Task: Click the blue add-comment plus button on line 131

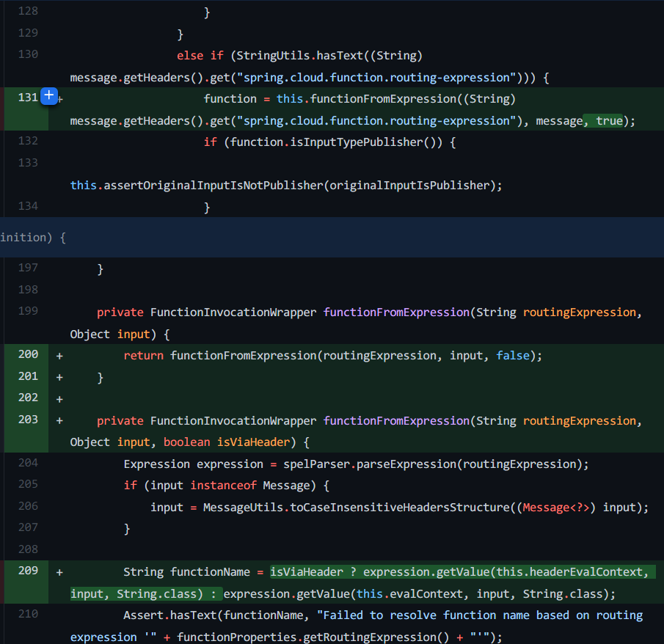Action: (49, 95)
